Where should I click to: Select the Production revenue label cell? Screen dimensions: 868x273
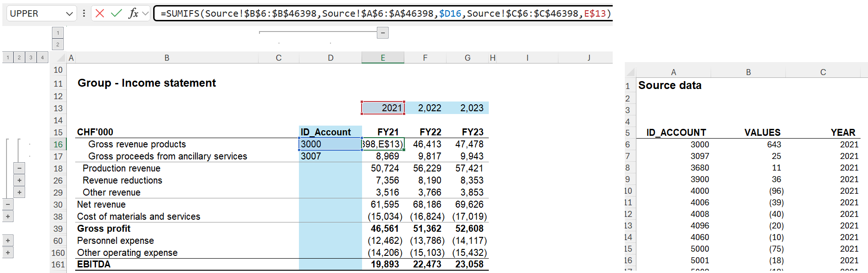(x=121, y=168)
